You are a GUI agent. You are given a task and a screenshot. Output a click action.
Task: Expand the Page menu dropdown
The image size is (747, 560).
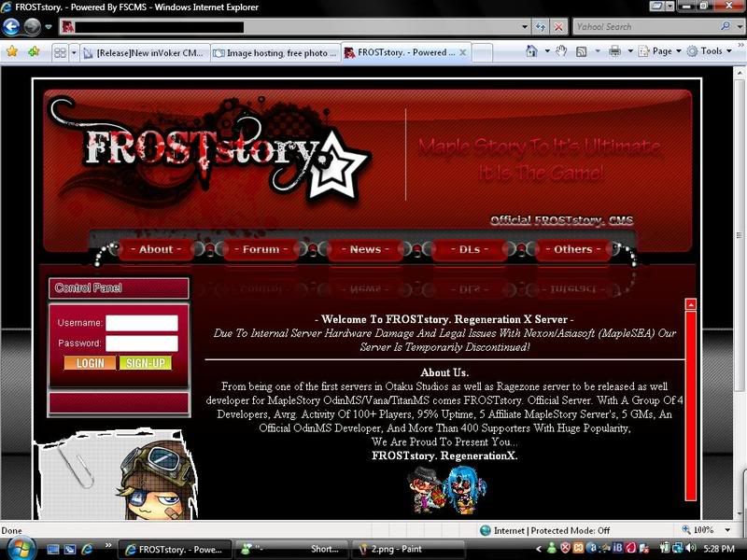coord(662,51)
